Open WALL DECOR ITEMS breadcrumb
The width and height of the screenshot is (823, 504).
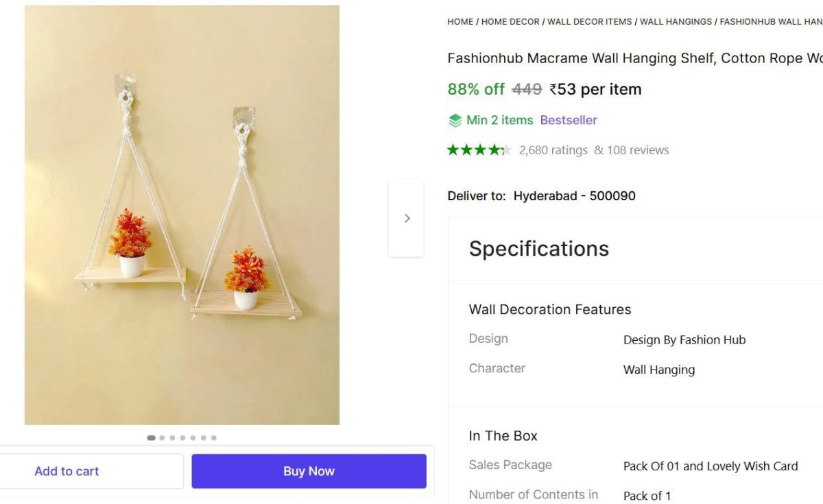pyautogui.click(x=590, y=22)
